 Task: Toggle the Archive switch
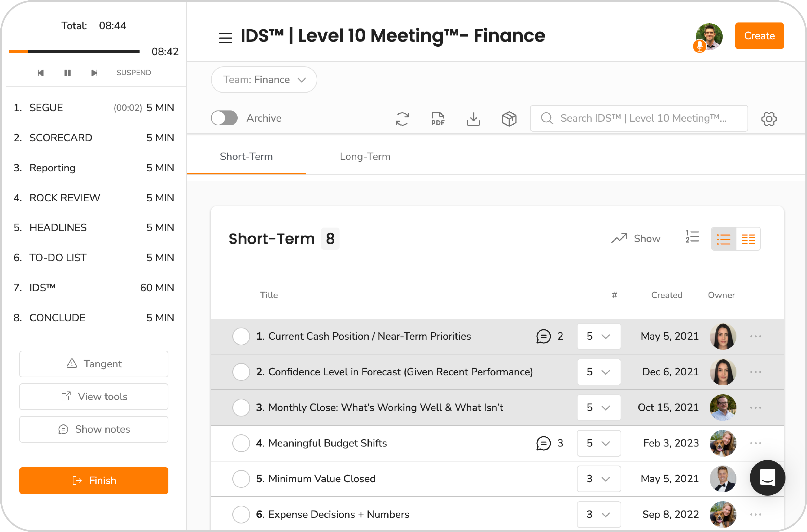click(x=224, y=118)
